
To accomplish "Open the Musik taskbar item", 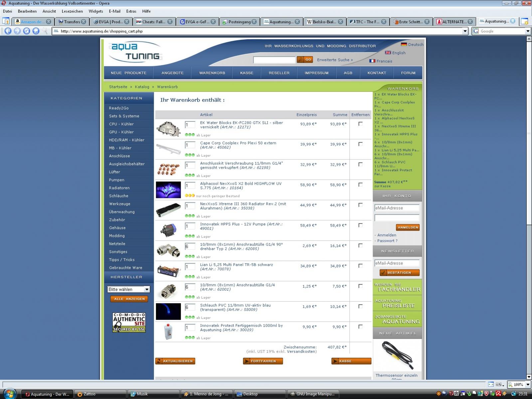I will pos(153,394).
